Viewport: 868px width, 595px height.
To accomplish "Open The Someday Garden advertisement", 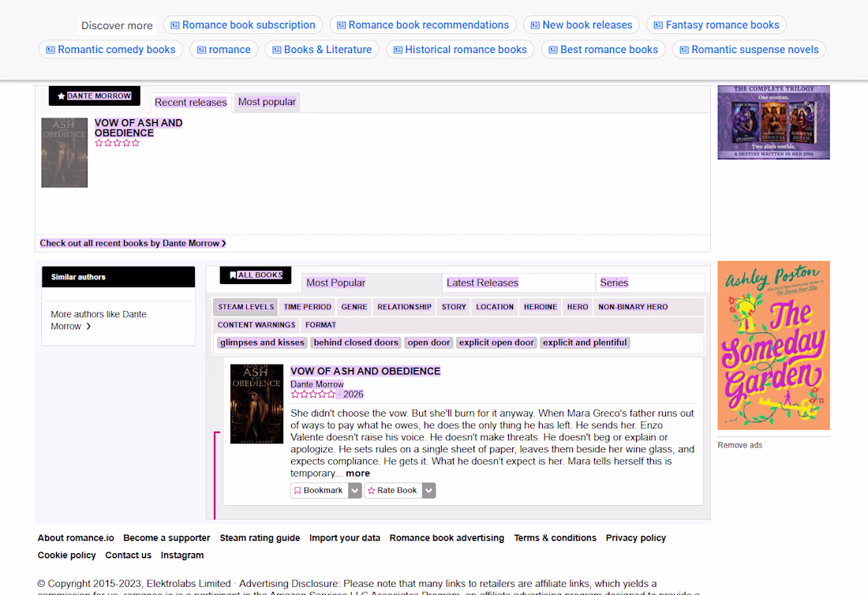I will (x=773, y=346).
